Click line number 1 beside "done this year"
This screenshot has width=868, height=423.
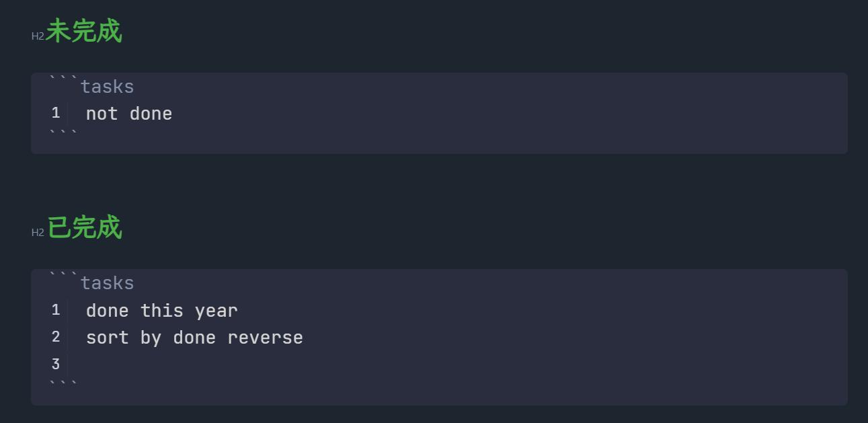56,310
